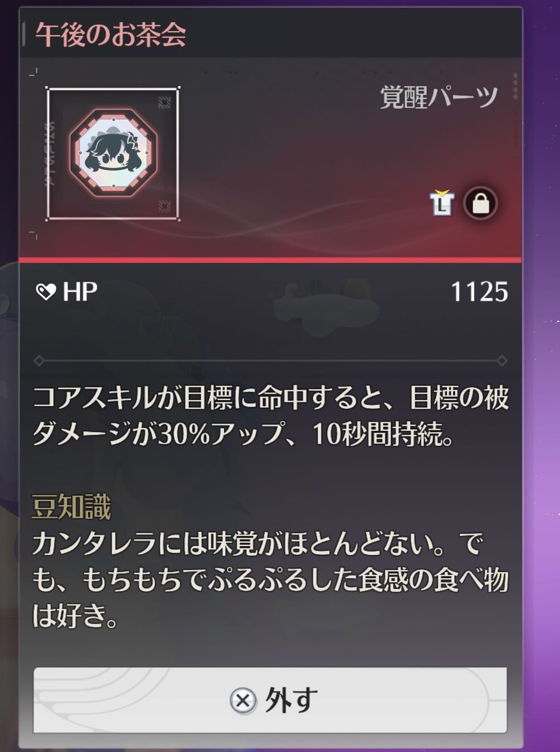This screenshot has height=752, width=560.
Task: Click the 覚醒パーツ category label
Action: tap(438, 97)
